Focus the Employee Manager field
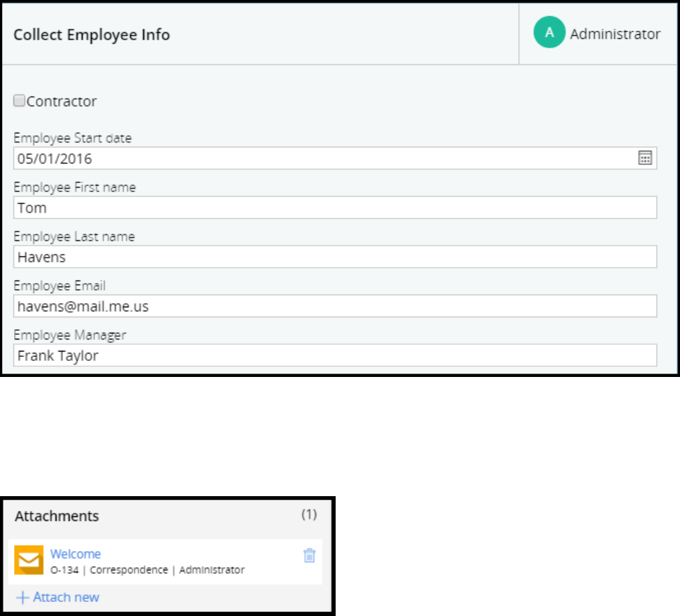The image size is (680, 616). pos(335,356)
